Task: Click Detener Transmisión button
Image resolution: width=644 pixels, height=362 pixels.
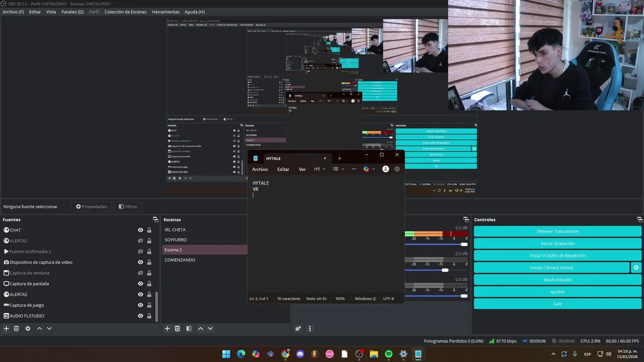Action: click(x=557, y=231)
